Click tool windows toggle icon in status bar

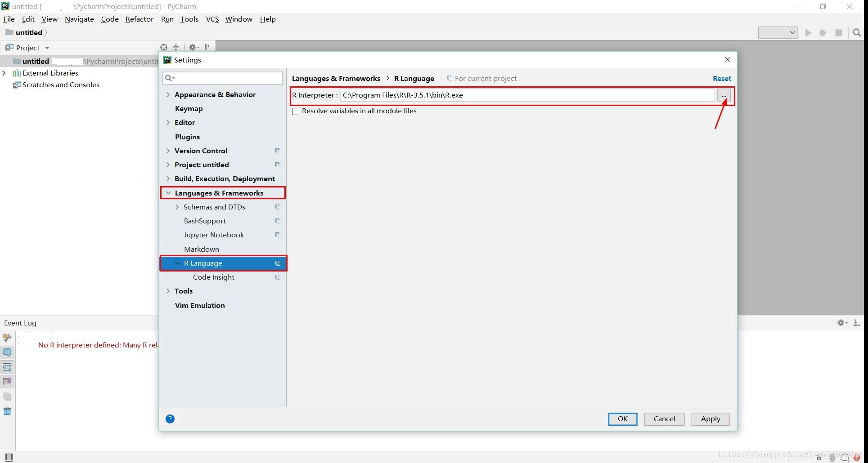[9, 457]
